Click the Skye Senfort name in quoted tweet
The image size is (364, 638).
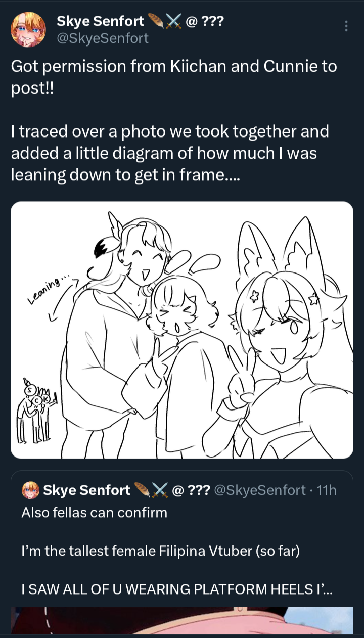coord(87,490)
